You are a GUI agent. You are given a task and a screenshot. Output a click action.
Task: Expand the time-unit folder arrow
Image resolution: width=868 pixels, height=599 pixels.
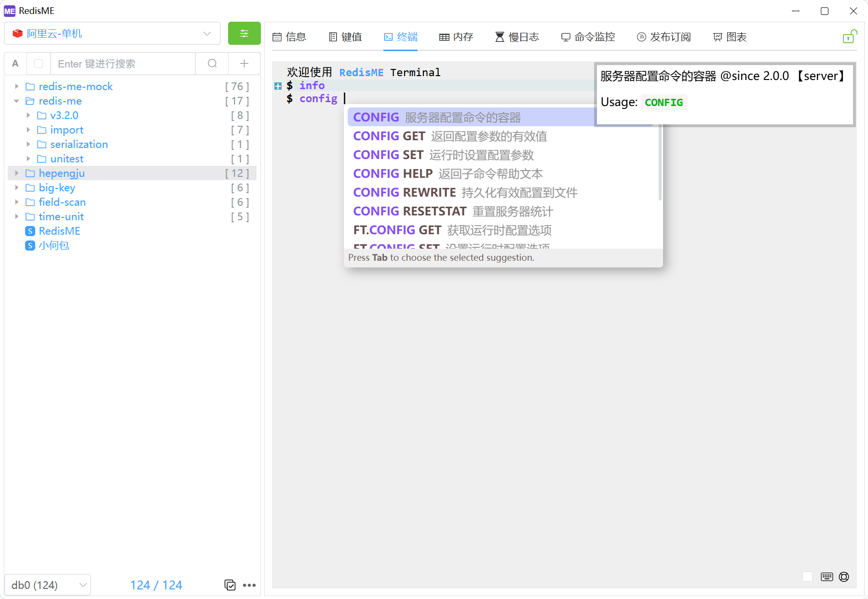pos(16,216)
